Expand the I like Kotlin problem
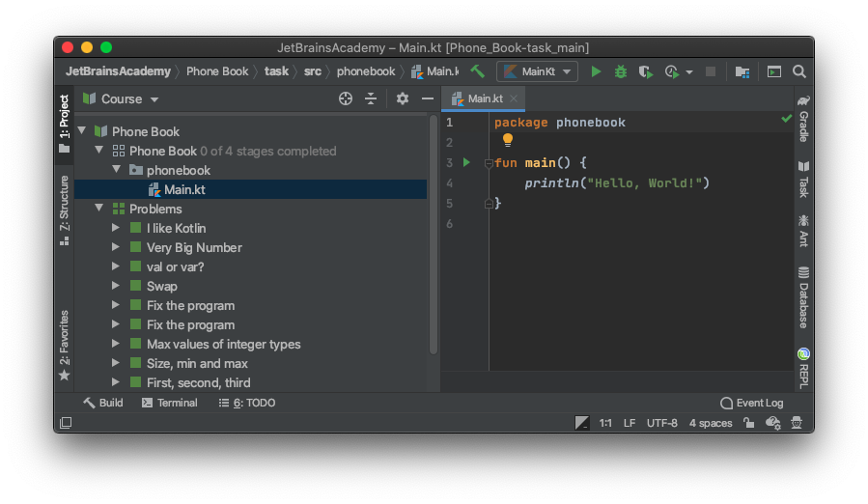Viewport: 868px width, 504px height. click(116, 228)
